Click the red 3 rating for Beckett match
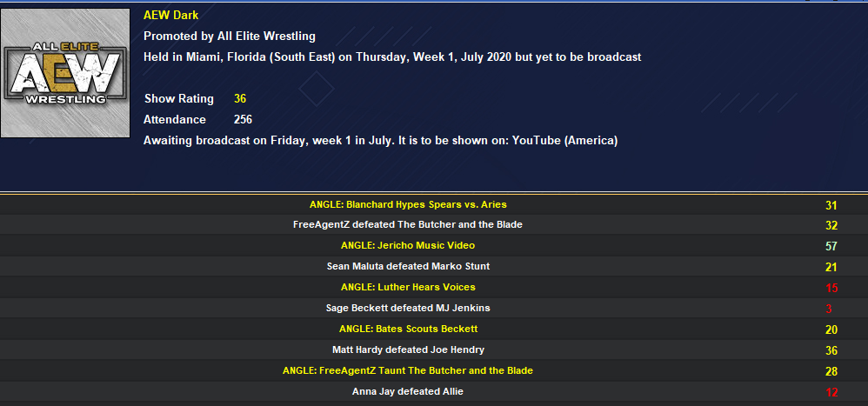 tap(831, 309)
